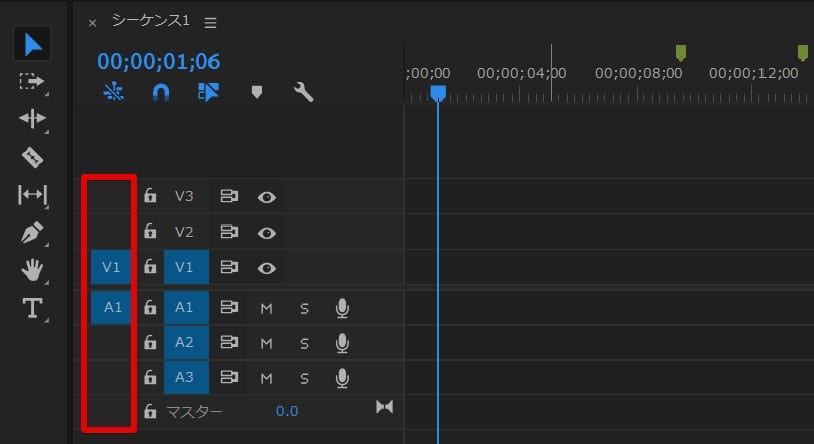Toggle Linked Selection icon
This screenshot has width=814, height=444.
coord(208,92)
